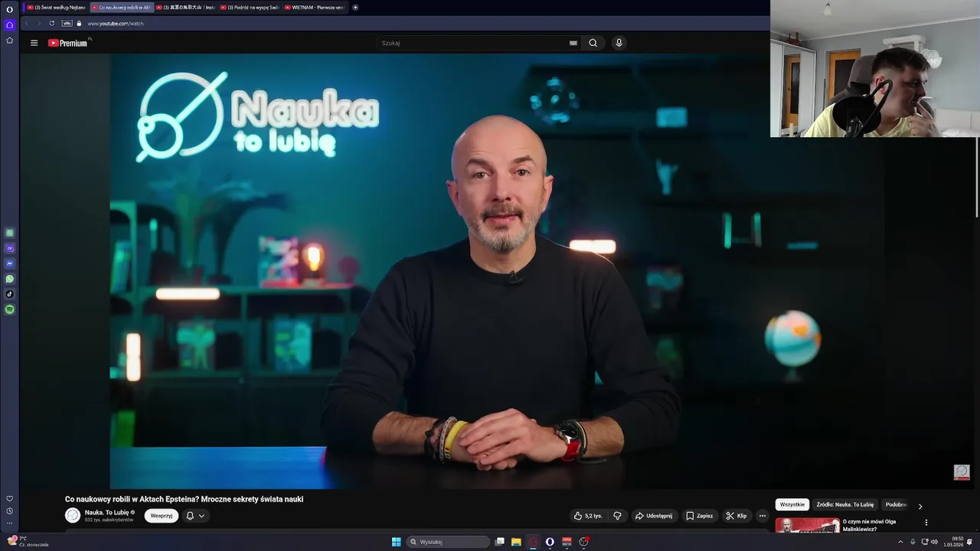Open the on-screen keyboard in search box
980x551 pixels.
(573, 43)
